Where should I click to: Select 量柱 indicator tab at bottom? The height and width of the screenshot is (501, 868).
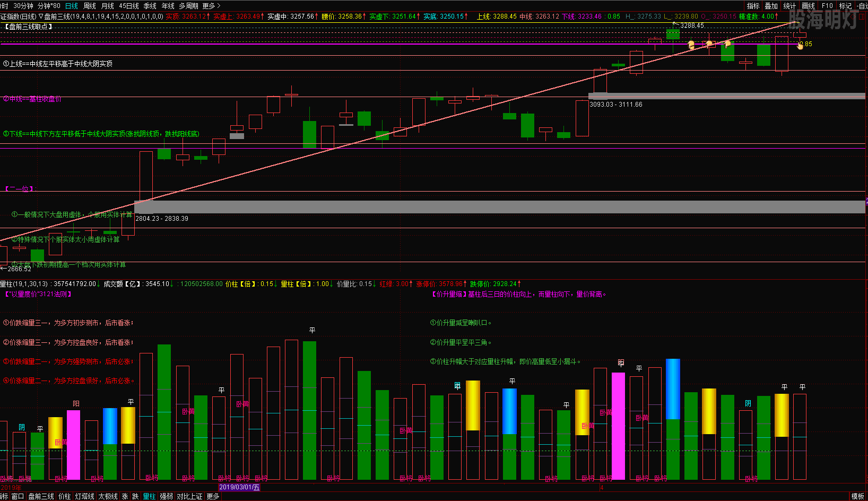click(x=149, y=496)
